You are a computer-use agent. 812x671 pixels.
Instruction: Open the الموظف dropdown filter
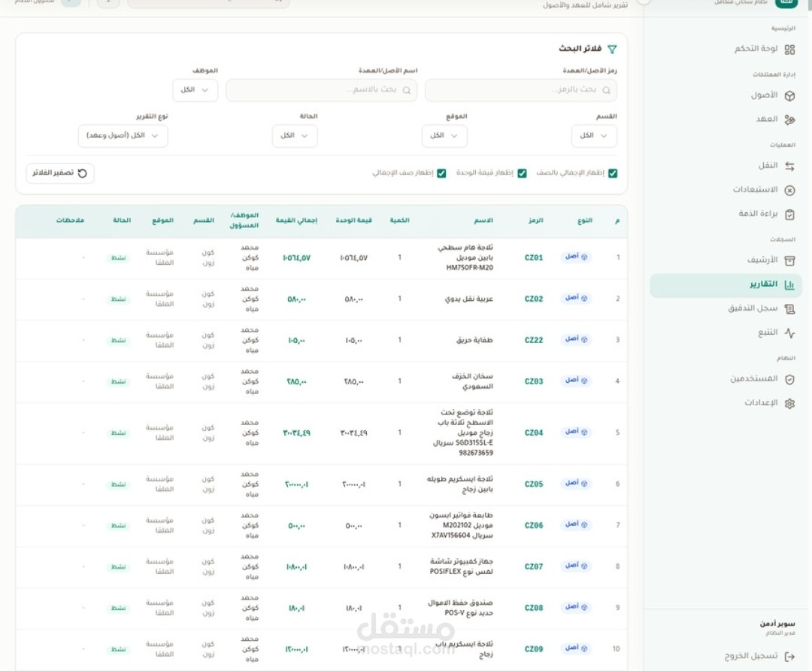click(x=195, y=90)
